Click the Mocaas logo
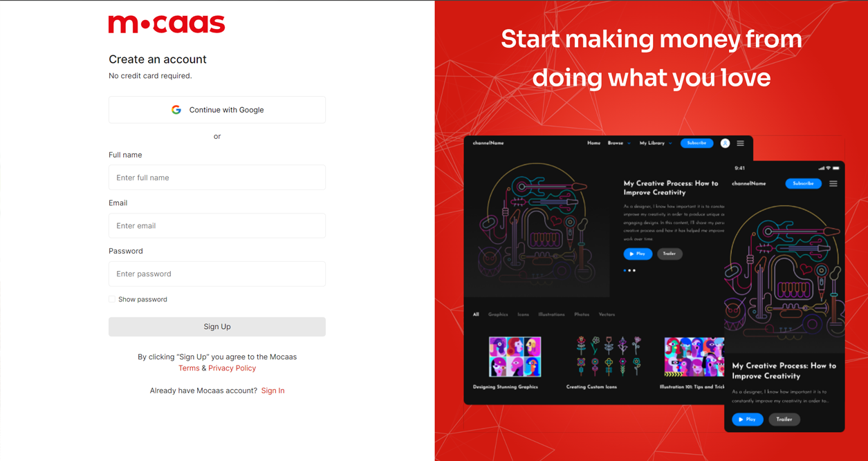Screen dimensions: 868x461 coord(167,24)
